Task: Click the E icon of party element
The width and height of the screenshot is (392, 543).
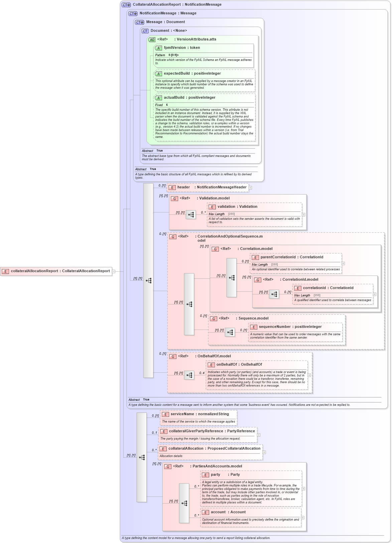Action: point(206,475)
